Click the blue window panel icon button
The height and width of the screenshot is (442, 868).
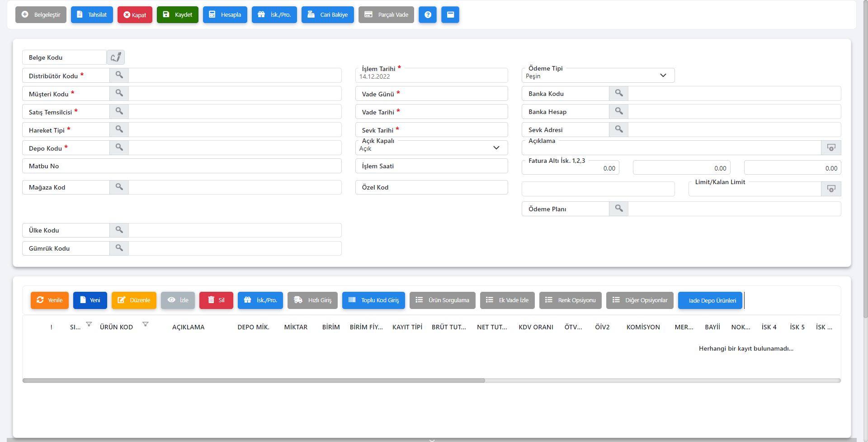(450, 15)
